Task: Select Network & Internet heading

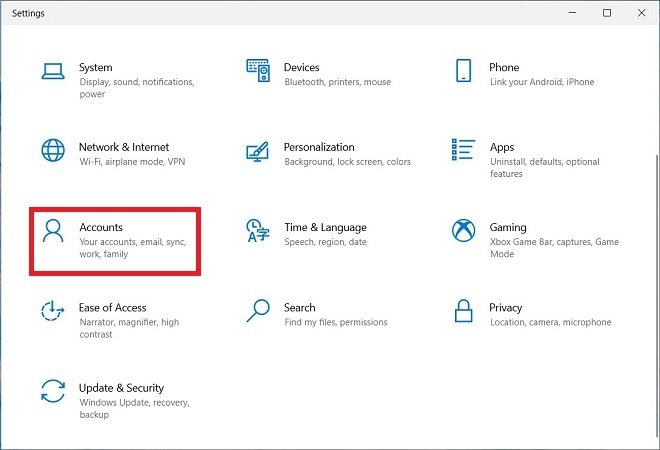Action: 124,147
